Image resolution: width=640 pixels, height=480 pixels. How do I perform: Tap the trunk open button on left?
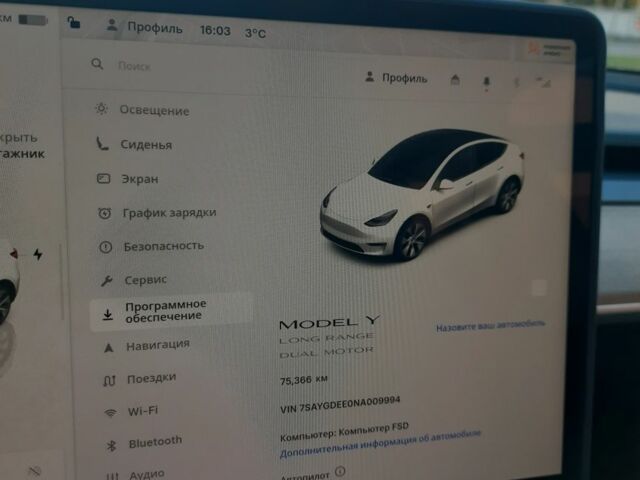click(21, 146)
